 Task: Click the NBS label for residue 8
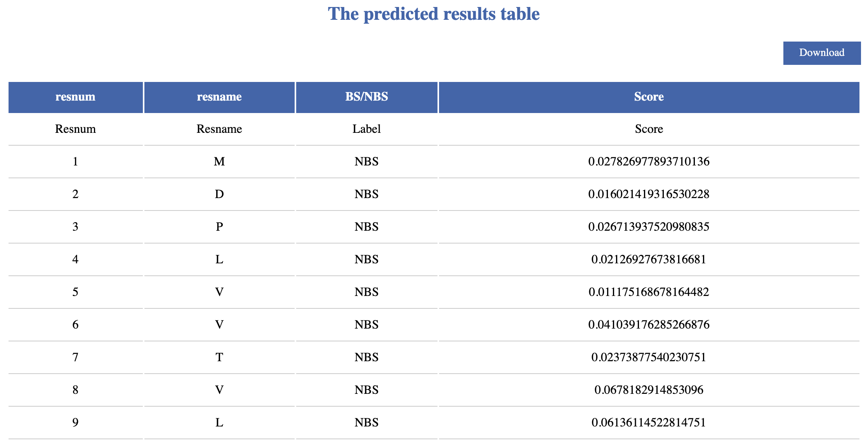coord(366,390)
